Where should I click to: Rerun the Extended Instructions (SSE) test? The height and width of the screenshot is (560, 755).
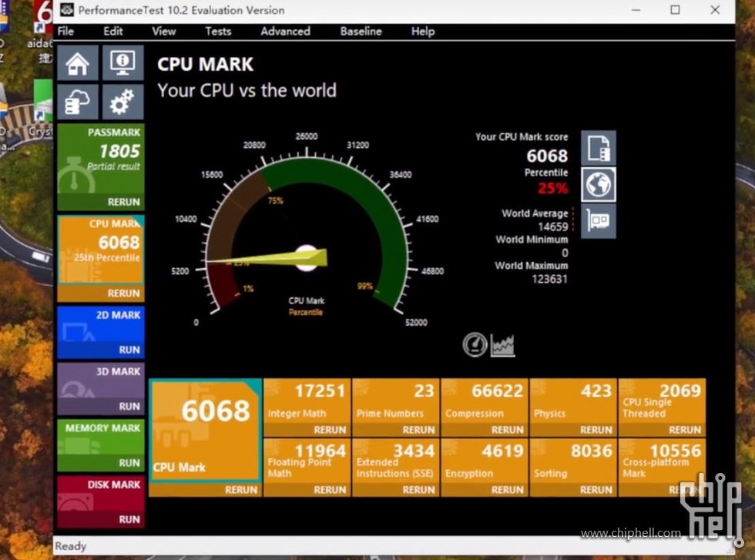(x=418, y=490)
